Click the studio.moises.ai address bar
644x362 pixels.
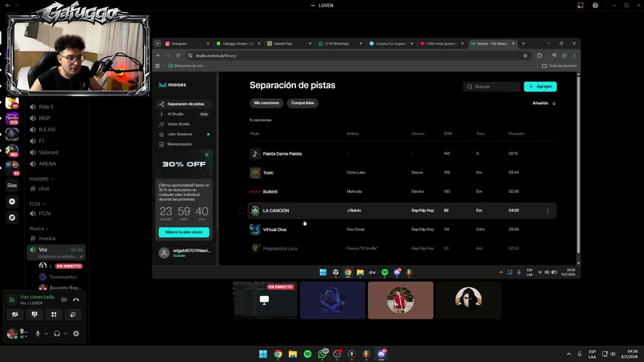[x=357, y=55]
